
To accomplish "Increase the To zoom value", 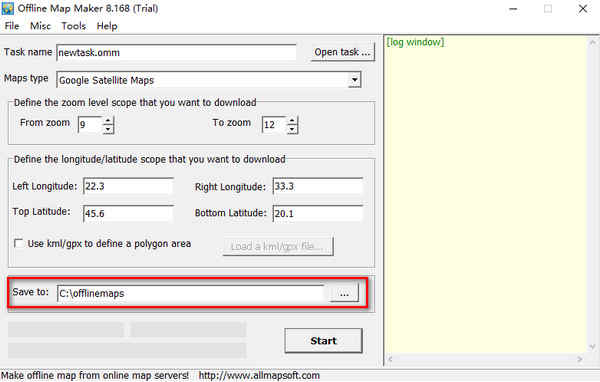I will 292,121.
